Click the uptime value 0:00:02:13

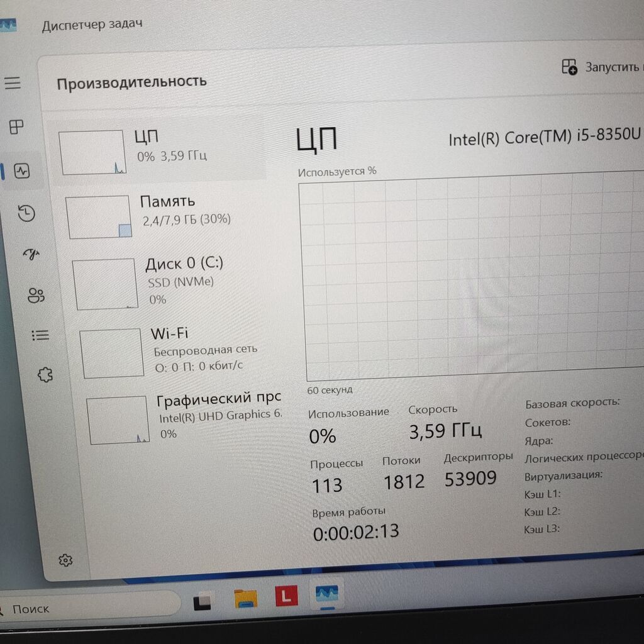[356, 532]
